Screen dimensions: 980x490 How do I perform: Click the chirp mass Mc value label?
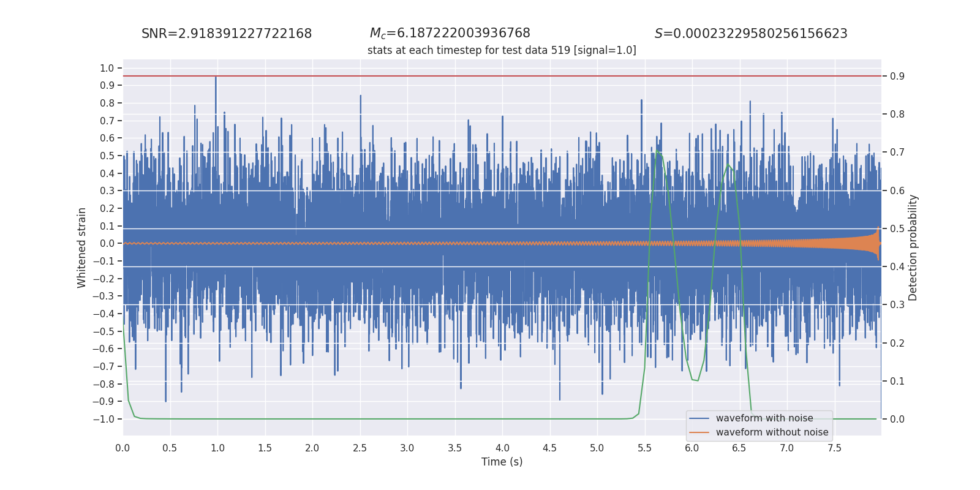point(450,34)
